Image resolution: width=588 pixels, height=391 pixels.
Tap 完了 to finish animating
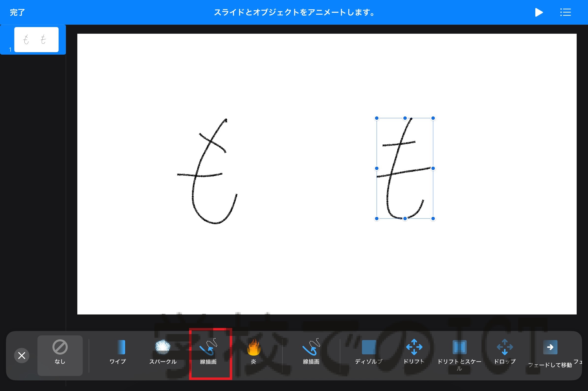point(17,12)
